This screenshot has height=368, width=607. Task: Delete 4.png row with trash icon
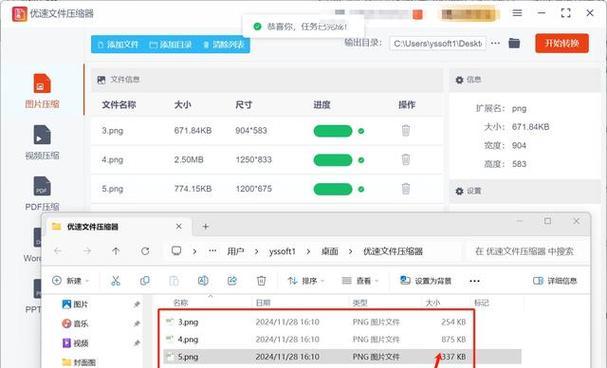[405, 159]
